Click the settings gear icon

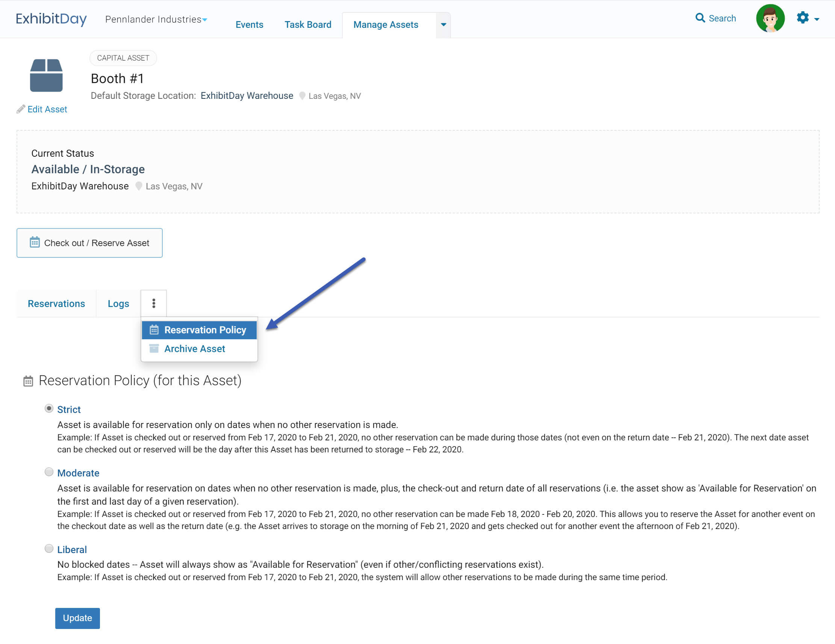(x=803, y=18)
